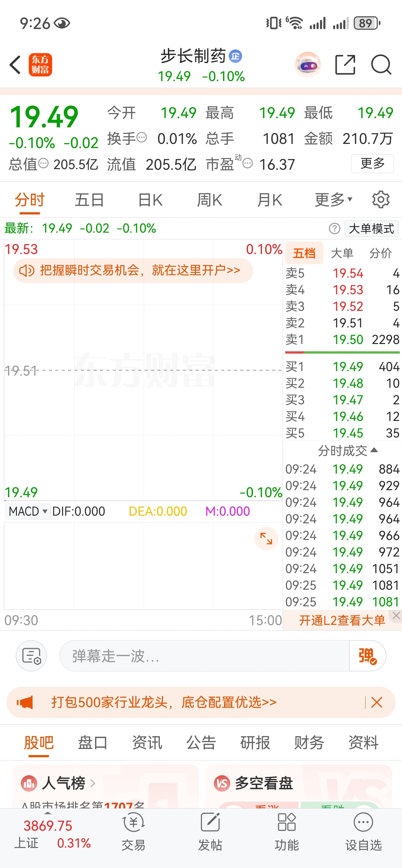
Task: Tap 设自选 add to watchlist
Action: 363,831
